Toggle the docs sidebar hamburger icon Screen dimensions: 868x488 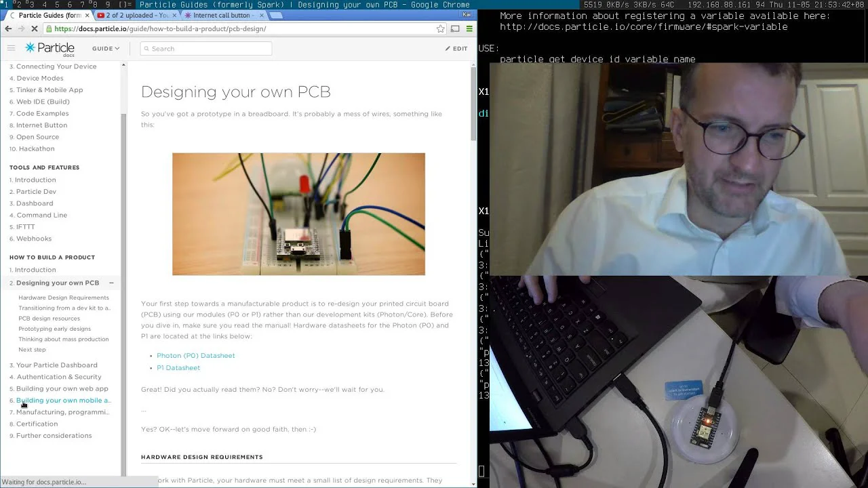point(11,48)
